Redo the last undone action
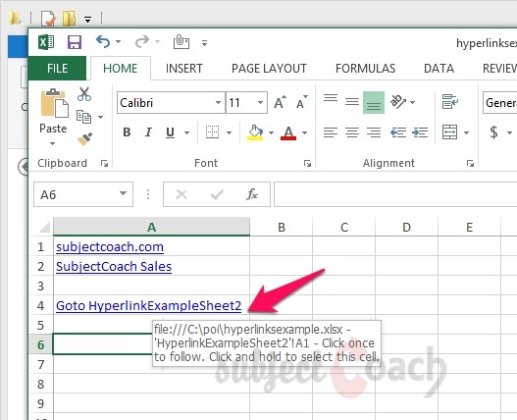 point(142,42)
